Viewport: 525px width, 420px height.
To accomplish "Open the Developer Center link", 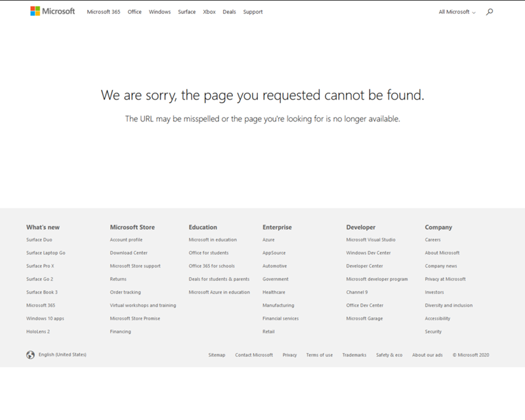I will (365, 266).
